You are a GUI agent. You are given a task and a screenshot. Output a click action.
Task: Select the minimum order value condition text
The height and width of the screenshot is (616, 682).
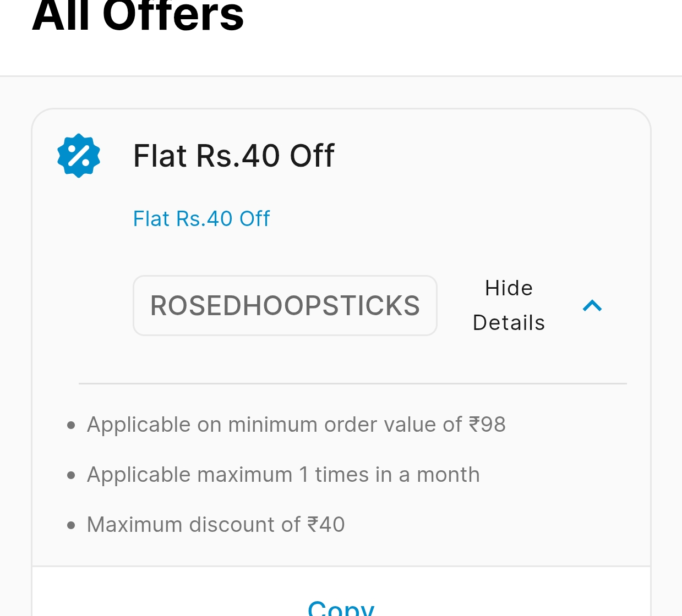296,425
